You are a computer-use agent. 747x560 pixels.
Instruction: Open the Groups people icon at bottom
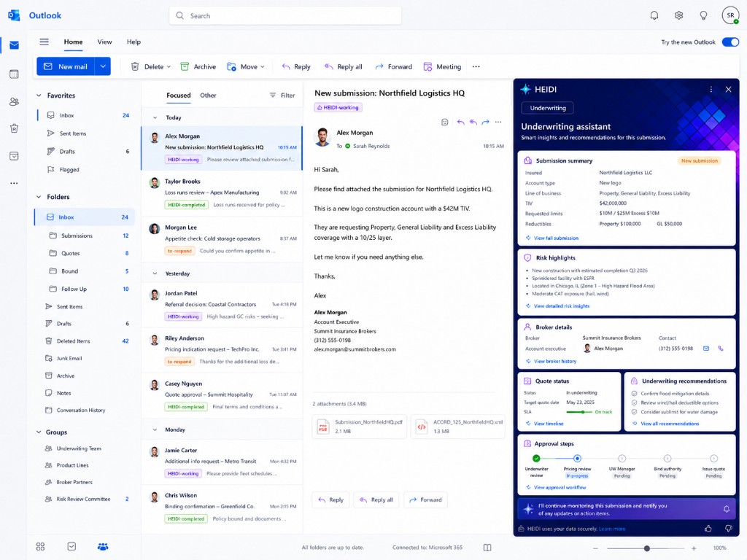click(x=103, y=546)
